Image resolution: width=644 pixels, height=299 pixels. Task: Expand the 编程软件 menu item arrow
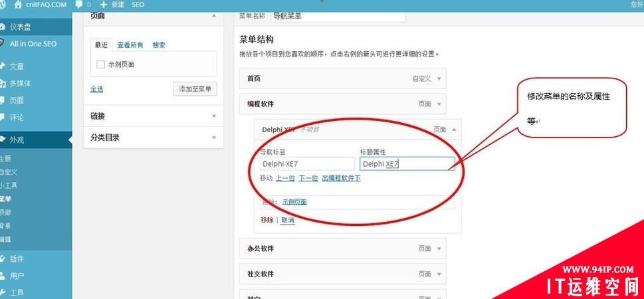point(439,104)
